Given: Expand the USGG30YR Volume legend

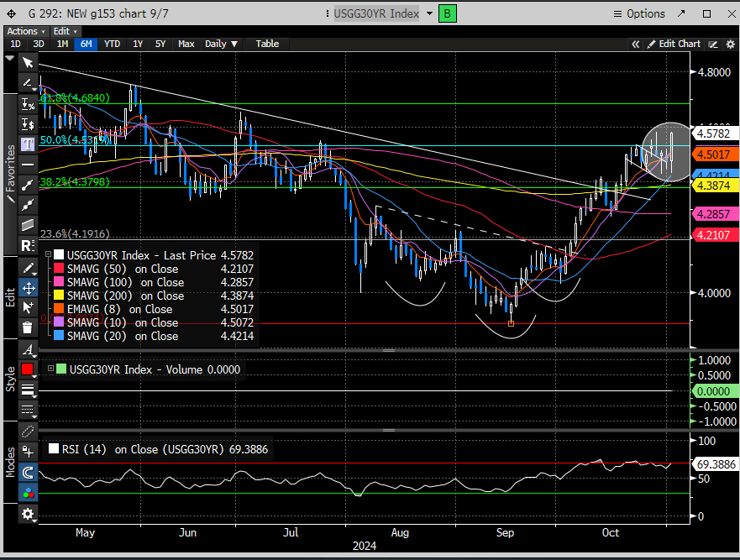Looking at the screenshot, I should tap(50, 369).
